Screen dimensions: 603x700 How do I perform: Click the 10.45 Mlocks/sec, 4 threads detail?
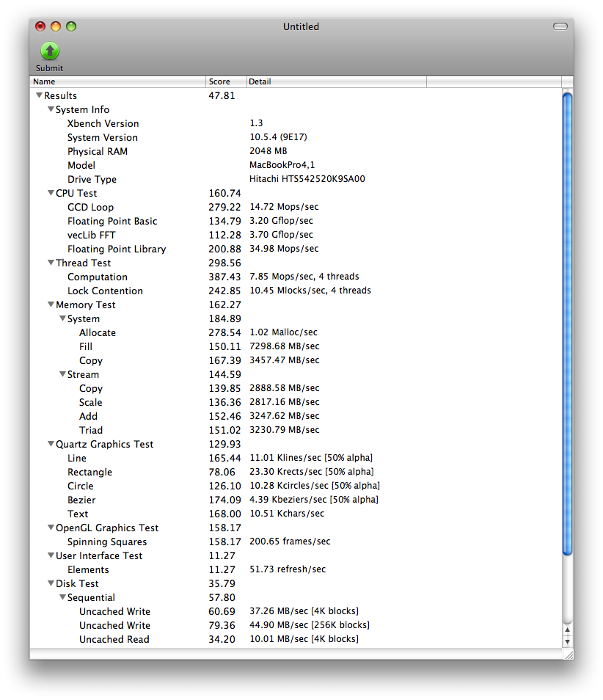(310, 291)
